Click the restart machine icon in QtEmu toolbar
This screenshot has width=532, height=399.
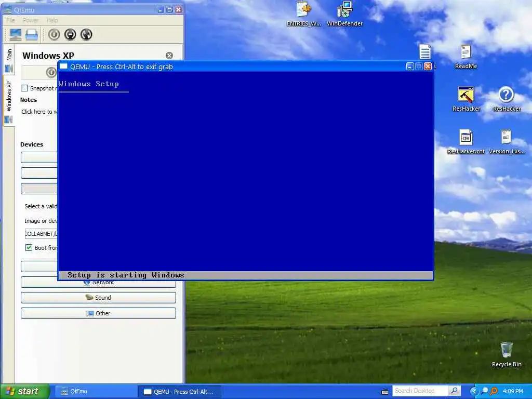87,34
